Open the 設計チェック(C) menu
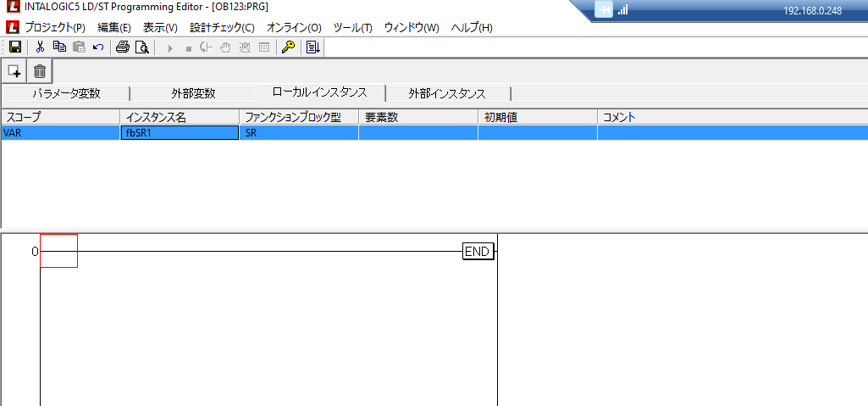This screenshot has width=868, height=406. pos(222,27)
